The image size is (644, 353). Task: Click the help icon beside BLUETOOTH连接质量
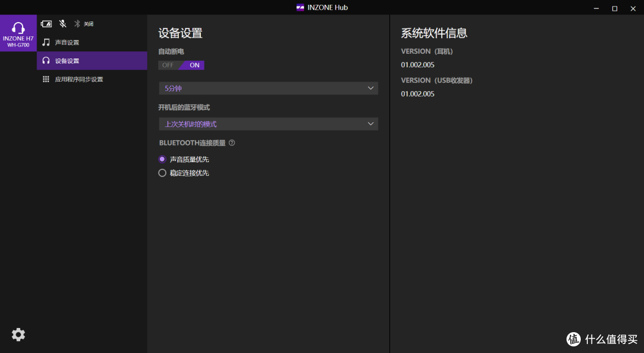231,143
